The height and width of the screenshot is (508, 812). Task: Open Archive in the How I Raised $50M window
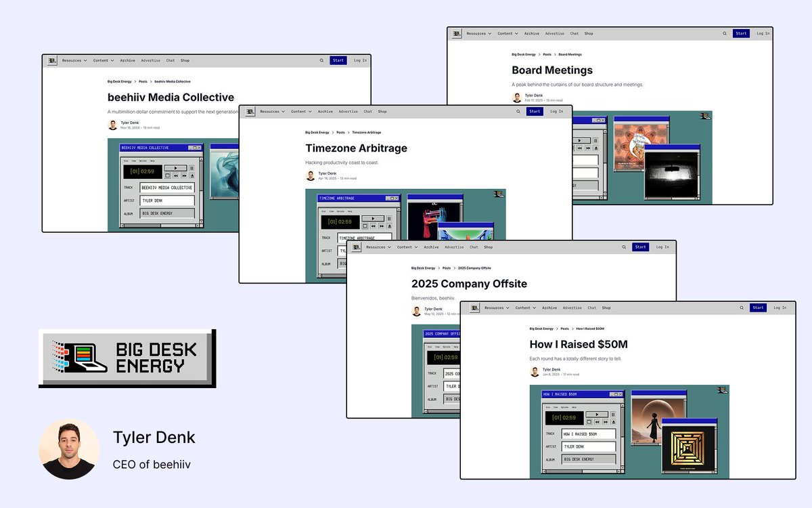pos(549,308)
